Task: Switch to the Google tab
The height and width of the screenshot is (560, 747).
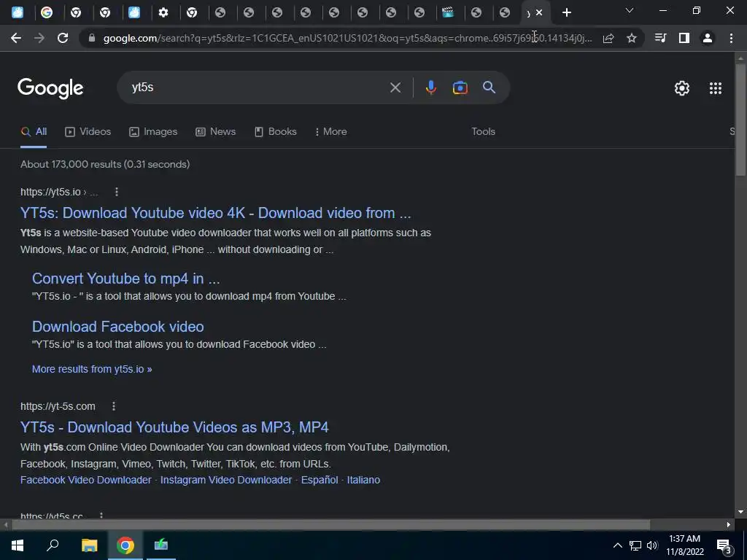Action: pos(47,13)
